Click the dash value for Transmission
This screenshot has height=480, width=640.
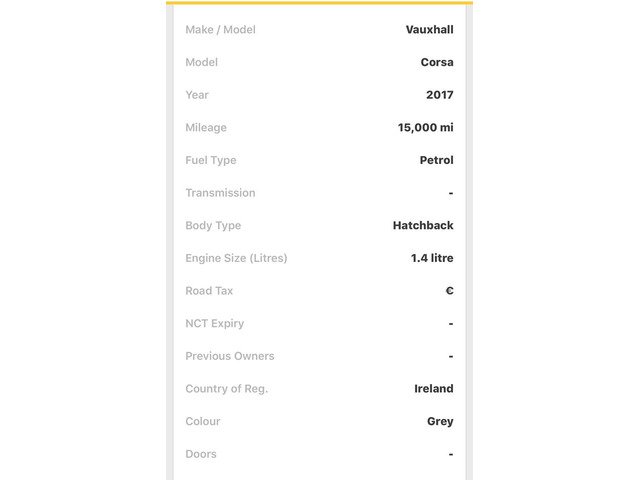pyautogui.click(x=451, y=193)
